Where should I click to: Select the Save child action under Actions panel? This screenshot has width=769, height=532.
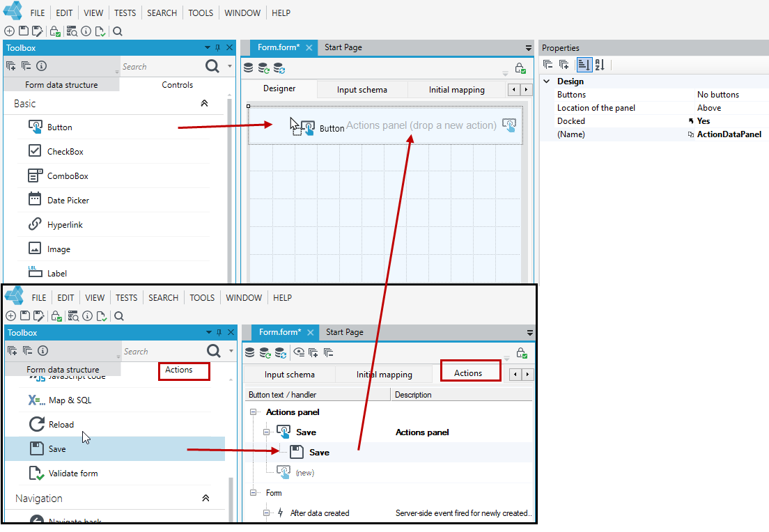coord(319,453)
